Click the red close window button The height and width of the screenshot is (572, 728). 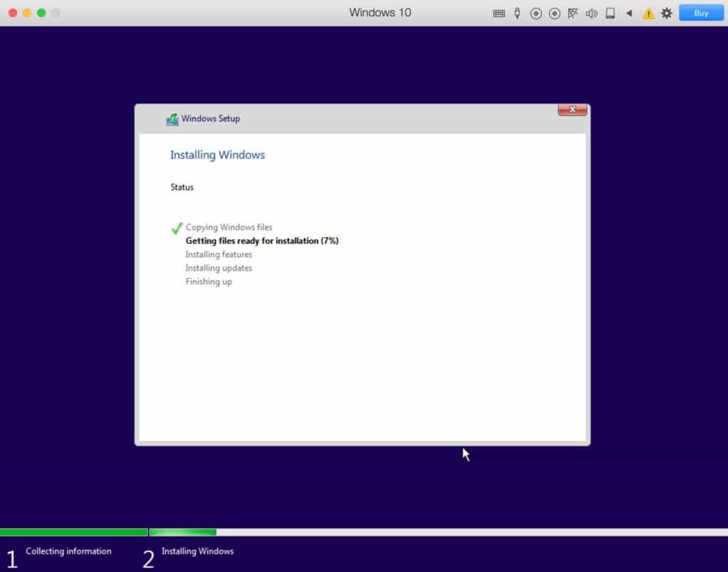tap(13, 13)
